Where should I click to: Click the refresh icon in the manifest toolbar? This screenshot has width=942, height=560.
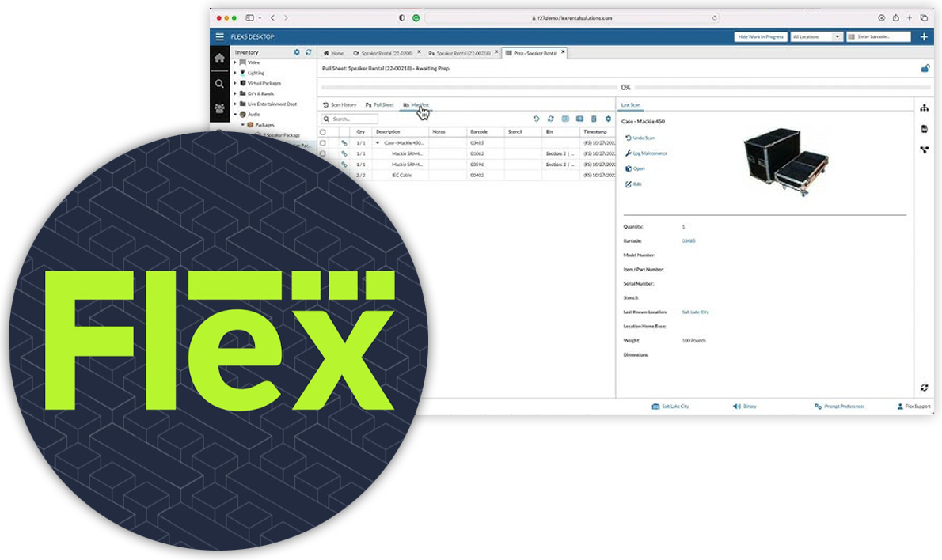click(x=550, y=119)
